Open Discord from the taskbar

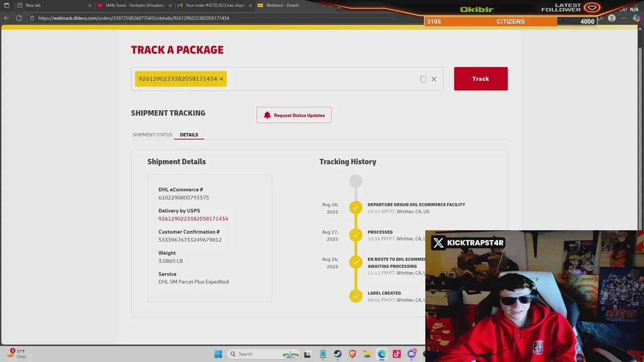[x=412, y=354]
